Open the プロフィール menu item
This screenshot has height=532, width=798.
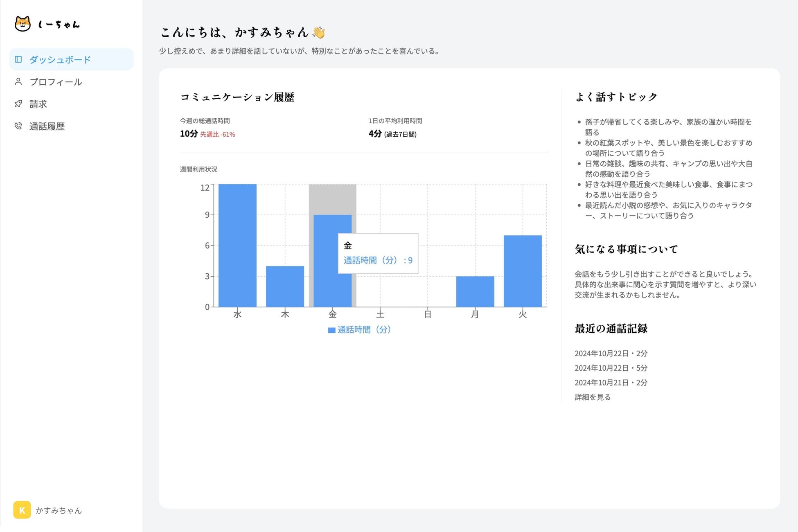pyautogui.click(x=56, y=82)
